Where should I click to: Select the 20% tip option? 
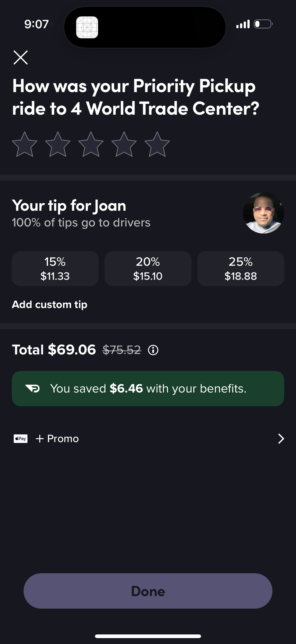(x=148, y=268)
